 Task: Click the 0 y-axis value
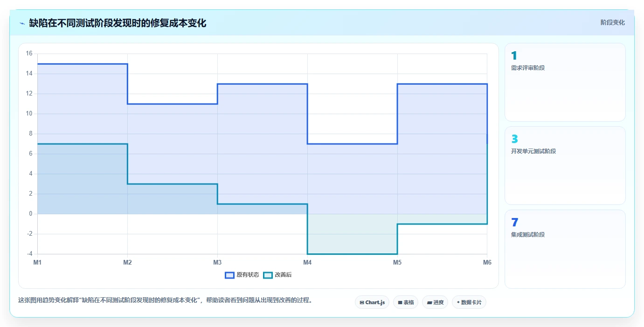(x=31, y=214)
